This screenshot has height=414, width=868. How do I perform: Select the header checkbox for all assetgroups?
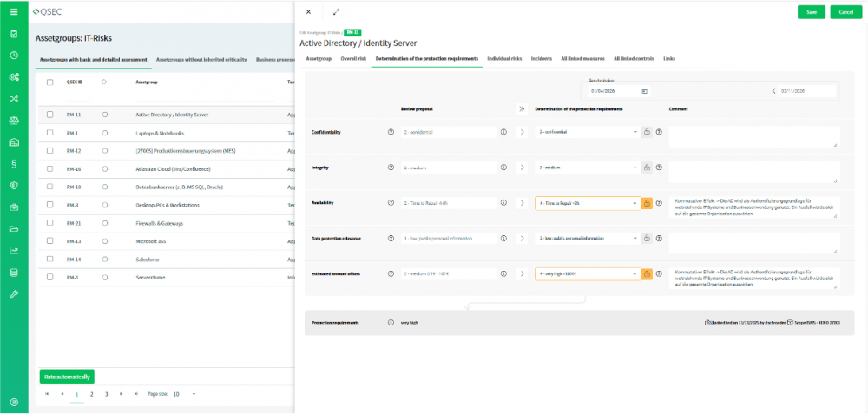click(x=50, y=82)
